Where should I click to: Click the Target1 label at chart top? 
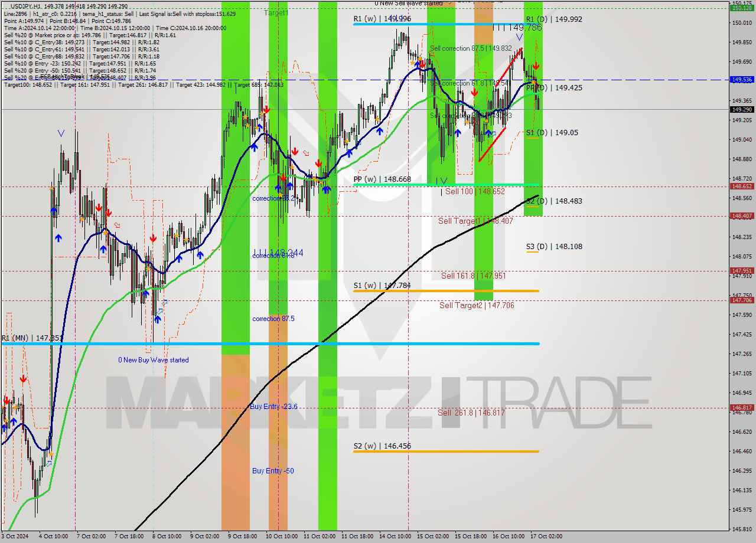276,12
